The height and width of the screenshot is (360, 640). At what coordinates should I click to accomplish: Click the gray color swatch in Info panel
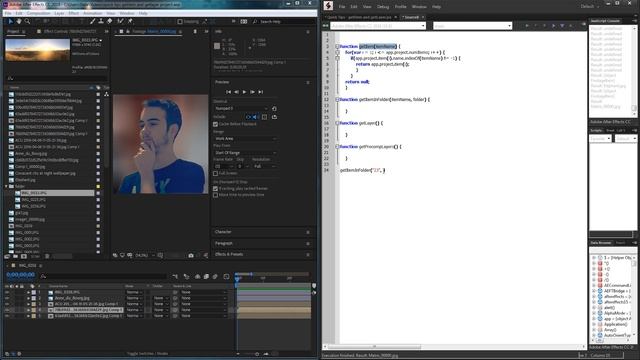pyautogui.click(x=217, y=46)
